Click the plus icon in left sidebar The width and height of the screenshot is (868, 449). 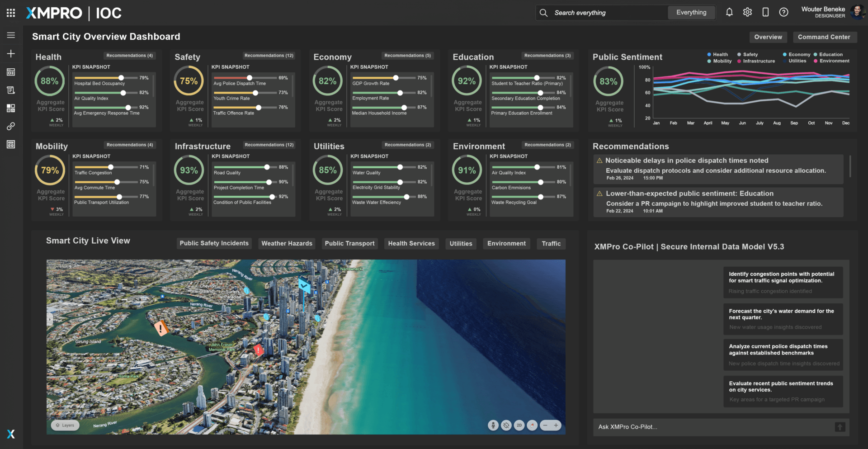[11, 54]
